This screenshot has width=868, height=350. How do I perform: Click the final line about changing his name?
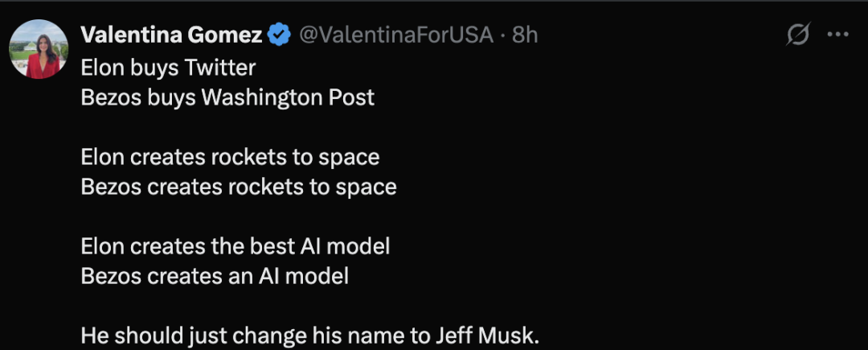coord(309,335)
